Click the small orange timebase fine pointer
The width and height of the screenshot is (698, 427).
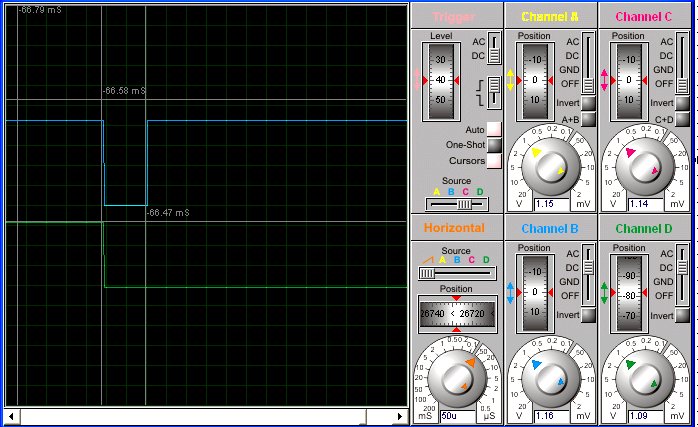click(x=464, y=386)
